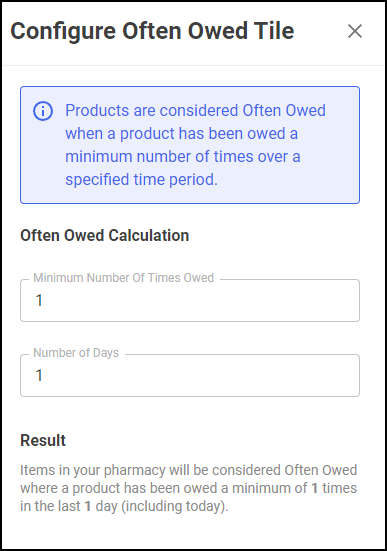Focus the Minimum Number Of Times Owed field
Viewport: 387px width, 551px height.
click(190, 300)
